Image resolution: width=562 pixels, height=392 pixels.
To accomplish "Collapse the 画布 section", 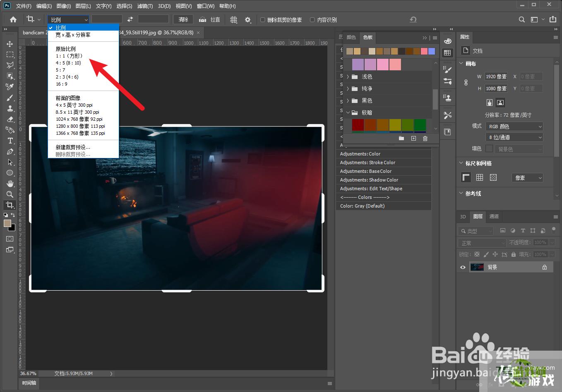I will [461, 63].
